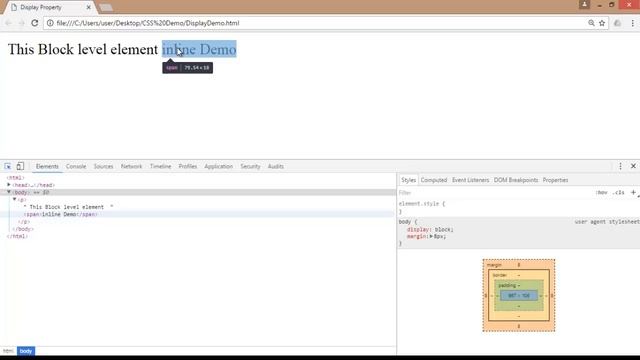Click the browser back arrow
The height and width of the screenshot is (360, 640).
(x=8, y=23)
